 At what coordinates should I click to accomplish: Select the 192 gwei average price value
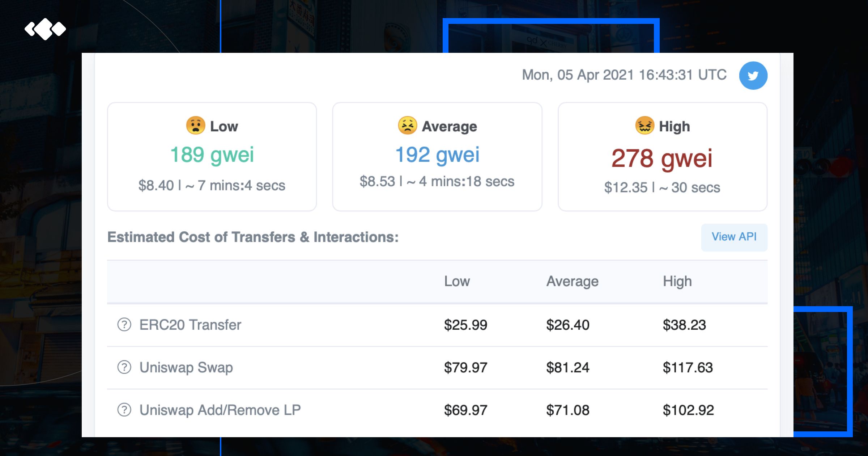click(437, 155)
